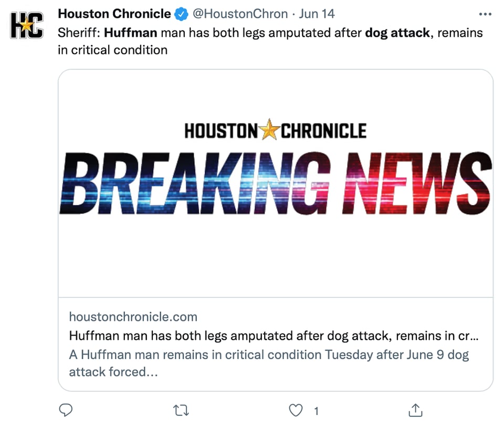Click the Houston Chronicle logo in card

(276, 130)
